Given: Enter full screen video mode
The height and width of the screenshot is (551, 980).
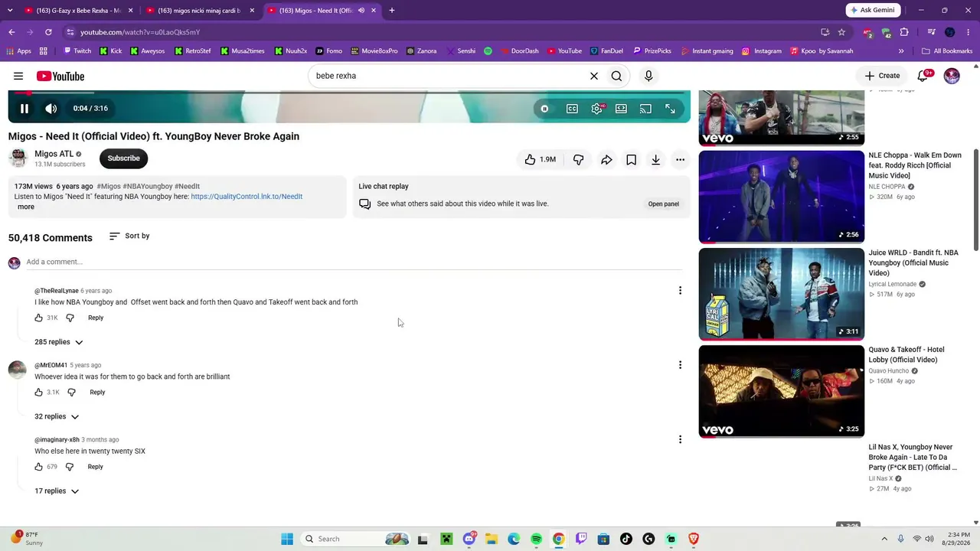Looking at the screenshot, I should (670, 109).
